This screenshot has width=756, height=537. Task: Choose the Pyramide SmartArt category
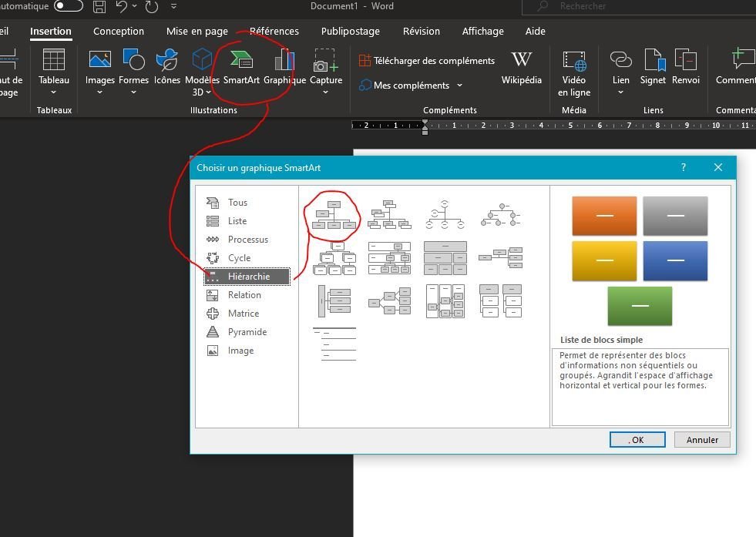click(x=247, y=332)
